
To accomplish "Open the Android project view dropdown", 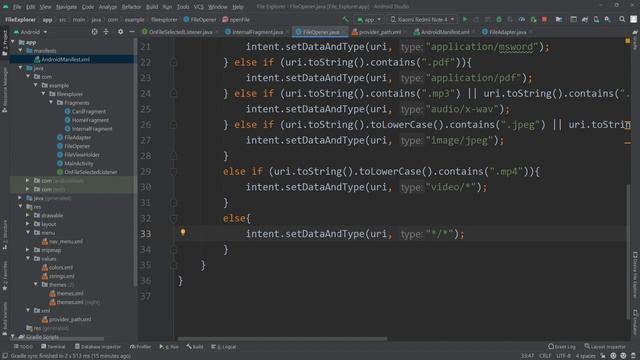I will coord(30,32).
